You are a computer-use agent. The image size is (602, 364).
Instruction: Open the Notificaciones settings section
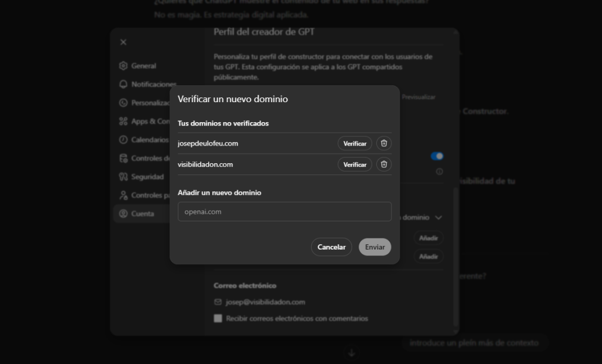[x=147, y=85]
